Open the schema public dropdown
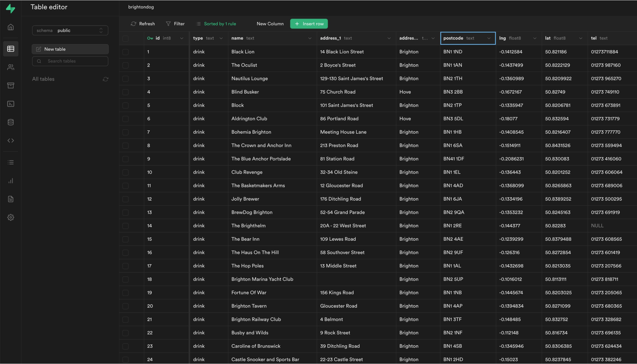The width and height of the screenshot is (637, 364). click(x=70, y=30)
